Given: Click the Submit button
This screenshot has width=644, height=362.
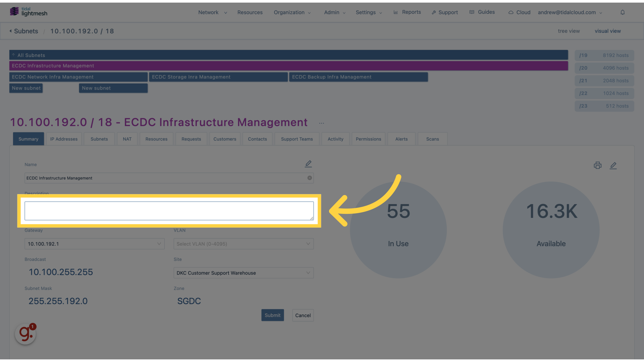Looking at the screenshot, I should 272,315.
